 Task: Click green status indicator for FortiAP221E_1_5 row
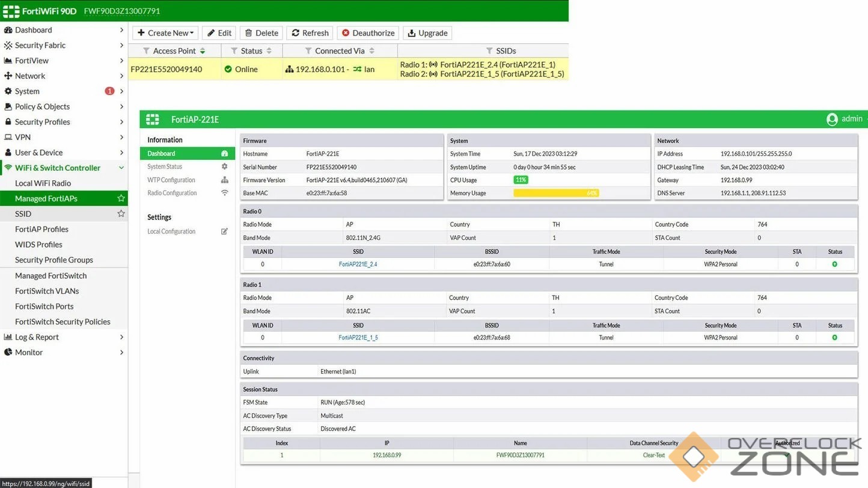coord(834,338)
